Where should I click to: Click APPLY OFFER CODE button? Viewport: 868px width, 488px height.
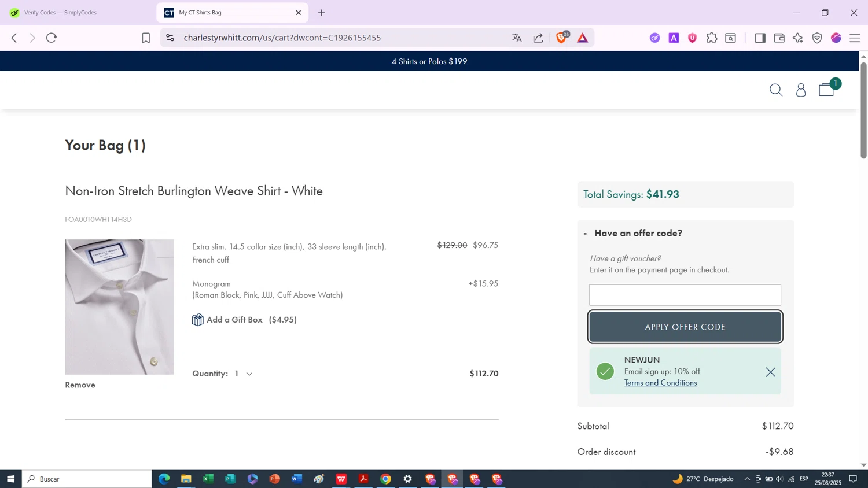click(685, 327)
